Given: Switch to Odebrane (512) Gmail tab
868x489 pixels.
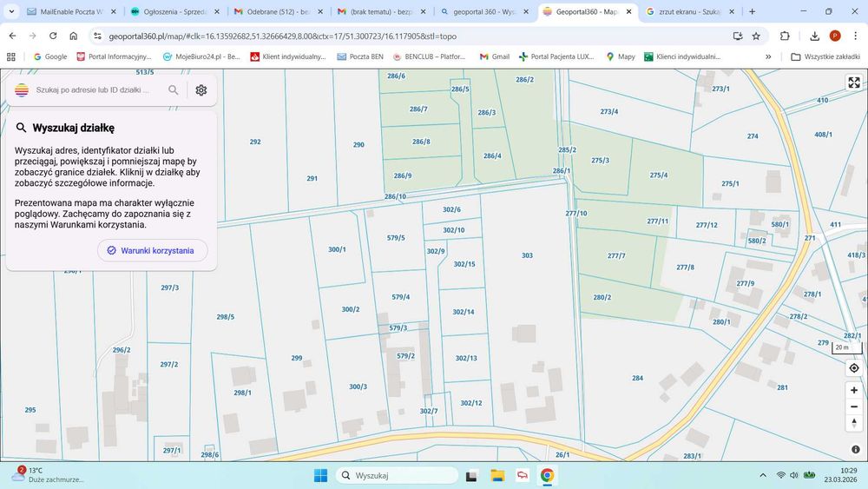Looking at the screenshot, I should [278, 11].
